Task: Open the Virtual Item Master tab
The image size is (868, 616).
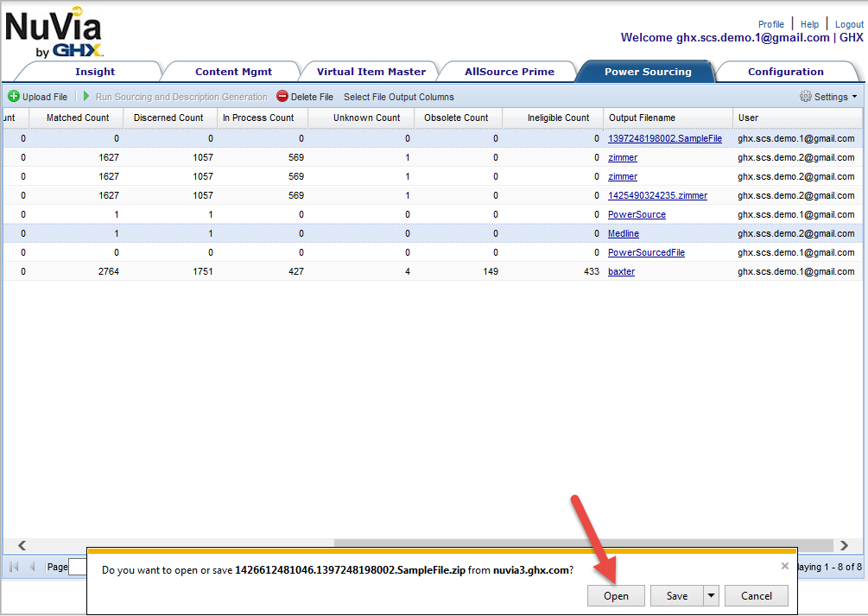Action: coord(371,72)
